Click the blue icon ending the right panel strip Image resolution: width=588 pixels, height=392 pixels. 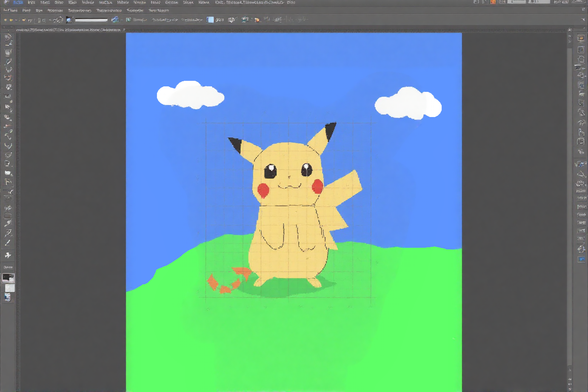pyautogui.click(x=581, y=259)
